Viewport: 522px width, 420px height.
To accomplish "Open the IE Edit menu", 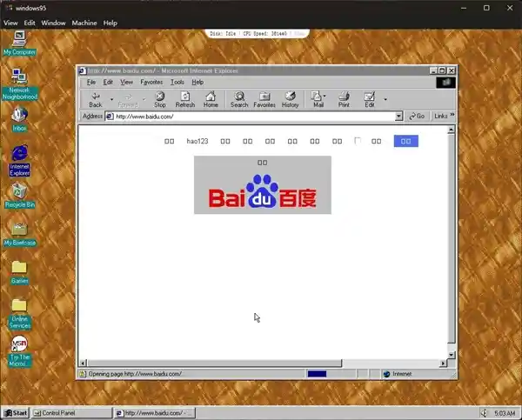I will tap(108, 83).
